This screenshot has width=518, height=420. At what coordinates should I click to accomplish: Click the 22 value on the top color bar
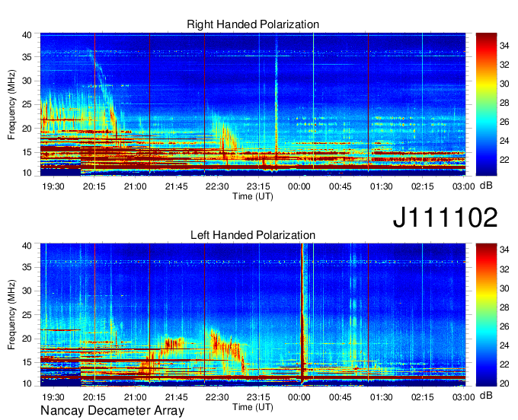[x=504, y=160]
